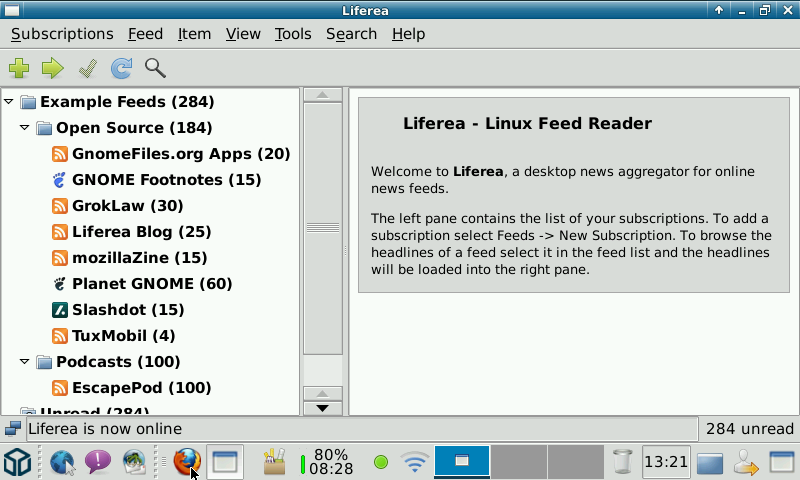Screen dimensions: 800x480
Task: Click the WiFi signal tray icon
Action: point(415,462)
